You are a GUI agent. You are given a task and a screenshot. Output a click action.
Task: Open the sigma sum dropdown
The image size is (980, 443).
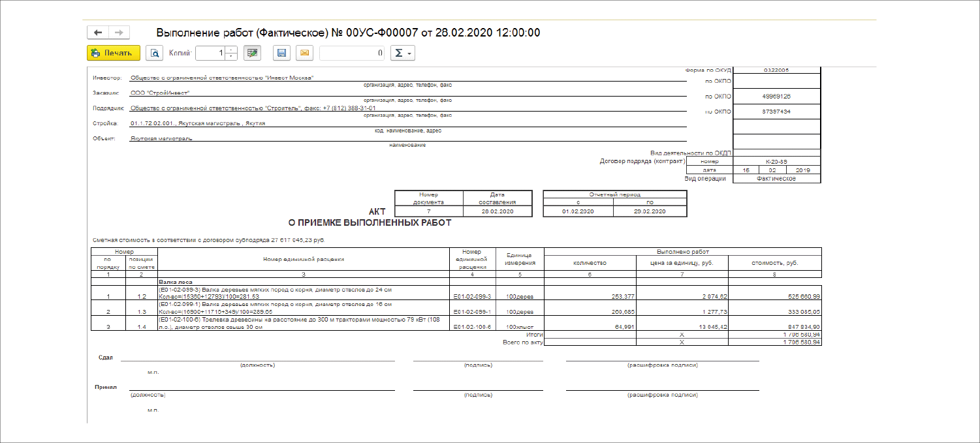402,53
